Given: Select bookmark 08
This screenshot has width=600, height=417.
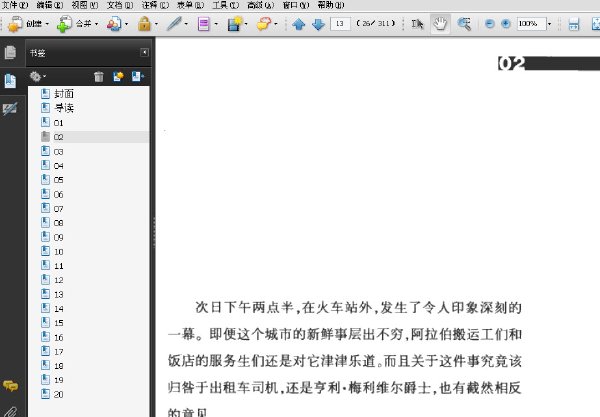Looking at the screenshot, I should point(58,223).
